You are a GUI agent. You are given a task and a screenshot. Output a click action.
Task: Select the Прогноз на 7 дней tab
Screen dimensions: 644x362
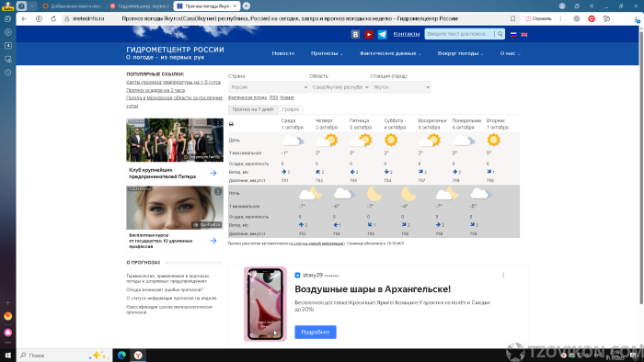[253, 109]
